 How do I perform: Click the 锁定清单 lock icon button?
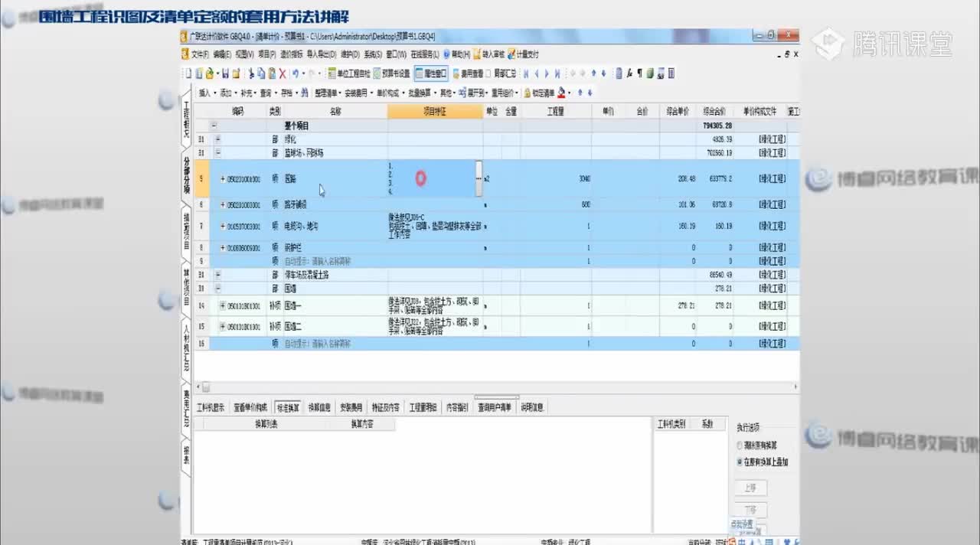[x=539, y=93]
